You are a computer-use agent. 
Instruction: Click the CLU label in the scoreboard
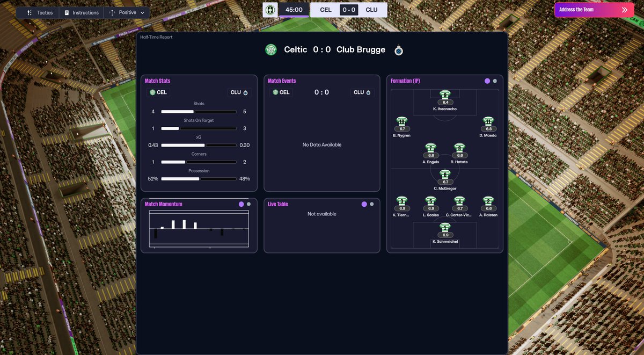371,10
